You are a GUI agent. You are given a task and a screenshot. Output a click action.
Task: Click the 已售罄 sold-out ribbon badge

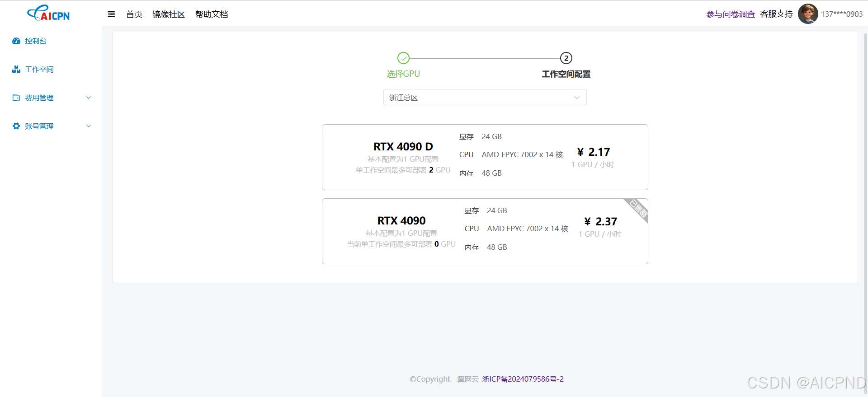click(638, 209)
